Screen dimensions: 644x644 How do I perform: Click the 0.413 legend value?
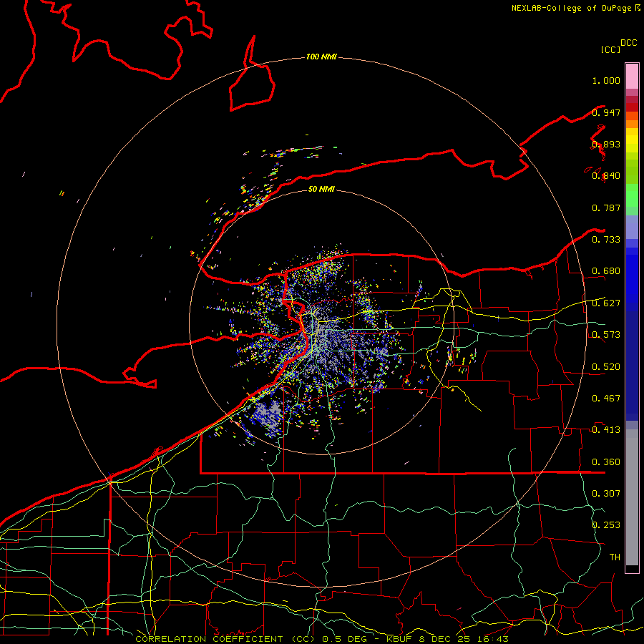(x=606, y=430)
